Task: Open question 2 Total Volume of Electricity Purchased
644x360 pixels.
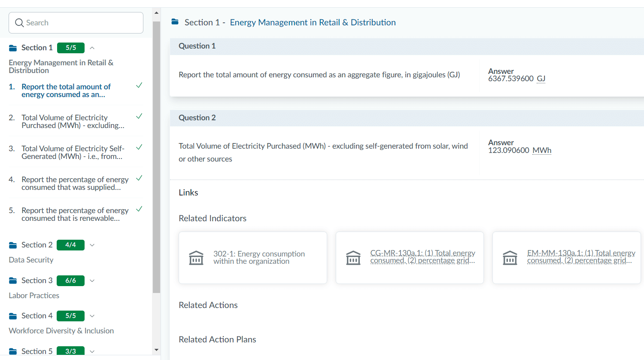Action: tap(73, 122)
